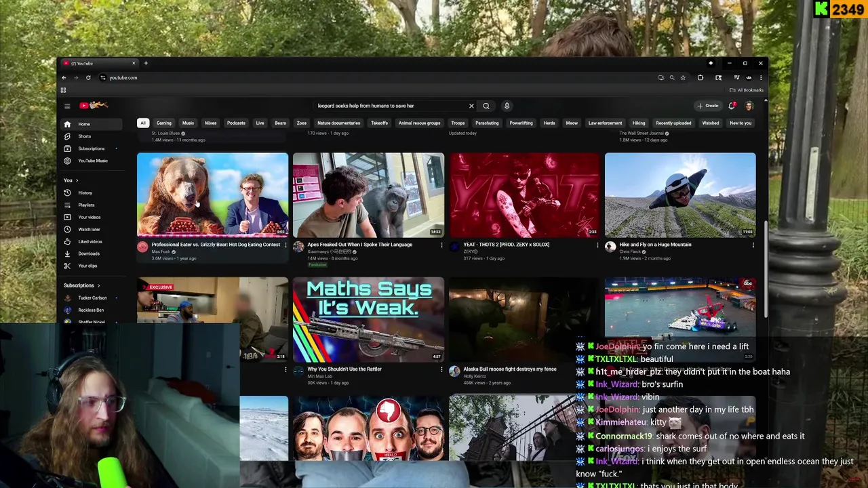The height and width of the screenshot is (488, 868).
Task: Open the Apes Freaked Out video thumbnail
Action: click(x=368, y=195)
